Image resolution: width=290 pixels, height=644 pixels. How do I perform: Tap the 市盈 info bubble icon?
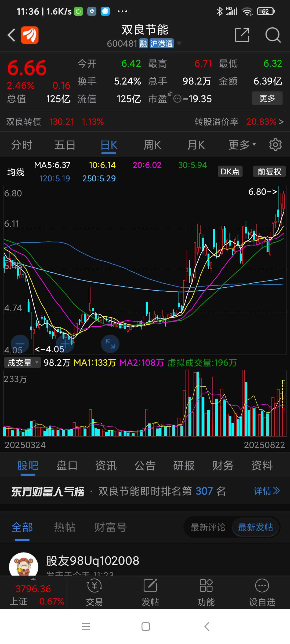177,99
